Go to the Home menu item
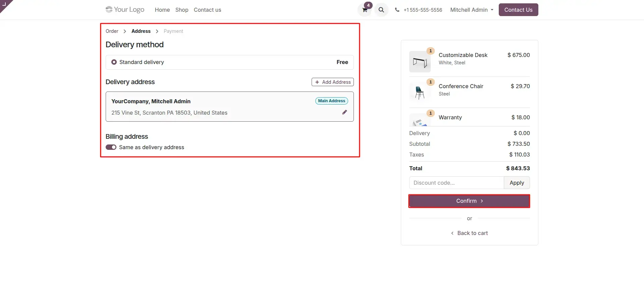The width and height of the screenshot is (644, 301). coord(162,10)
